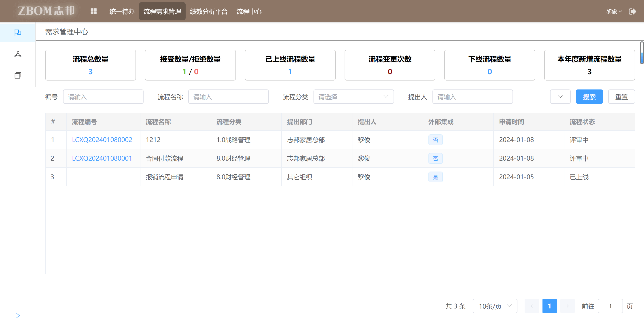Click the flag icon in left sidebar
644x327 pixels.
coord(18,32)
